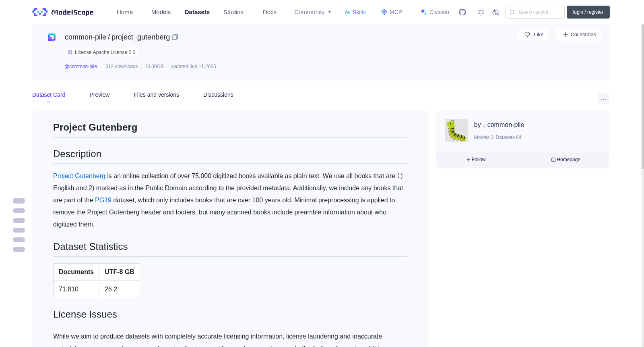Screen dimensions: 644x347
Task: Open the GitHub repository icon
Action: coord(462,12)
